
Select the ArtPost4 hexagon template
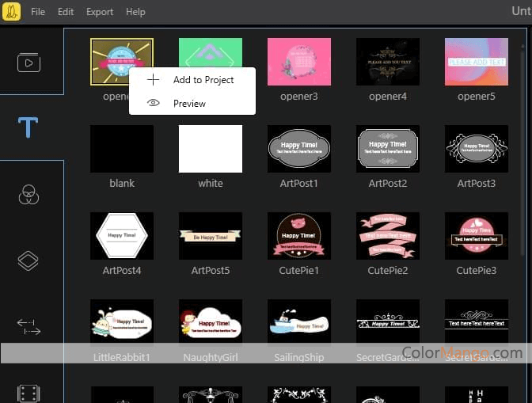122,236
